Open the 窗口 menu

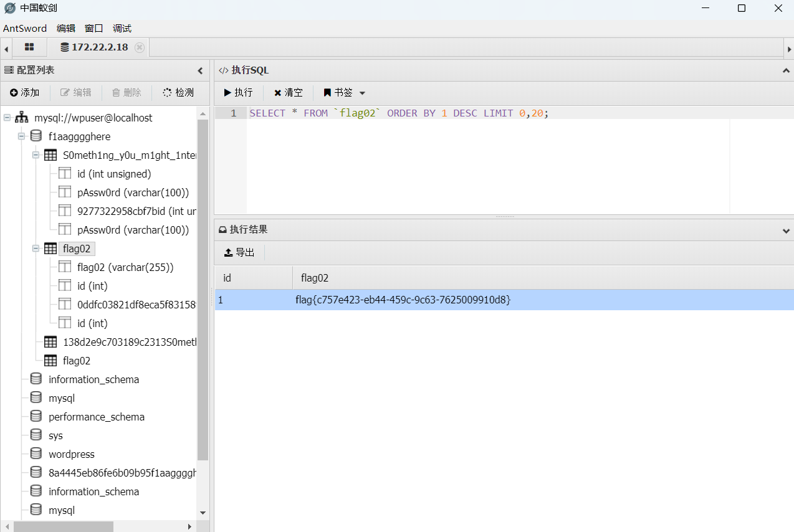pos(93,28)
